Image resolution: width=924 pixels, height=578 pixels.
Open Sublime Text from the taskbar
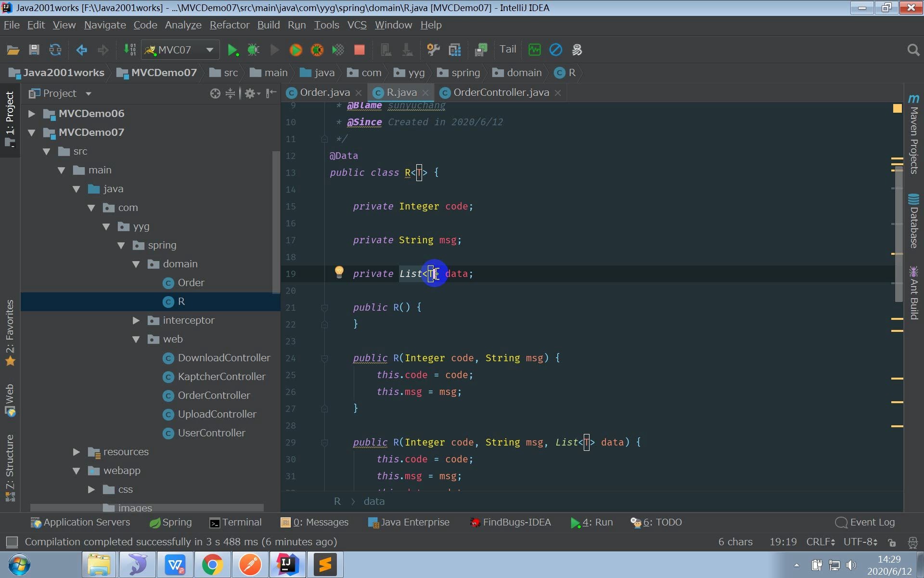tap(325, 565)
